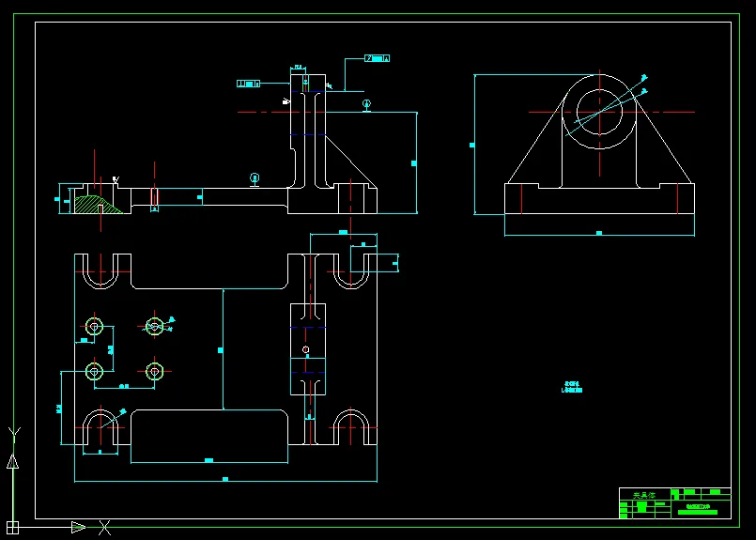Select the upper leader arrowhead on the right-view circle
The height and width of the screenshot is (540, 756).
644,78
